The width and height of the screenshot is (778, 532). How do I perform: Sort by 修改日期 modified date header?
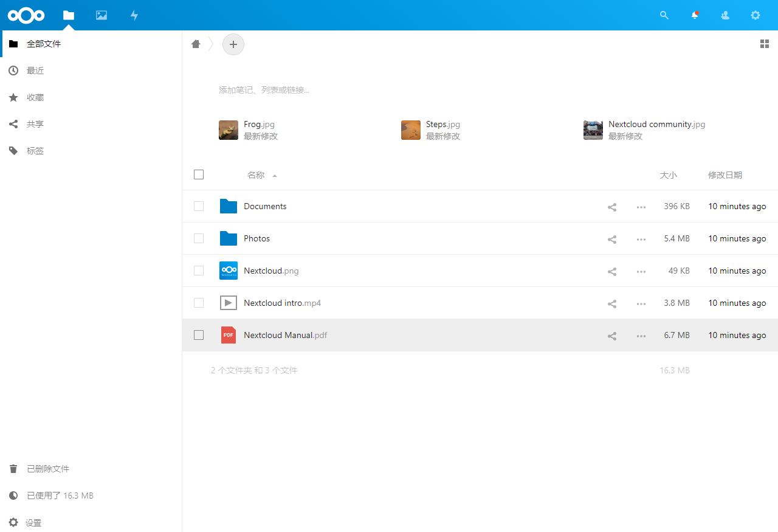point(725,175)
